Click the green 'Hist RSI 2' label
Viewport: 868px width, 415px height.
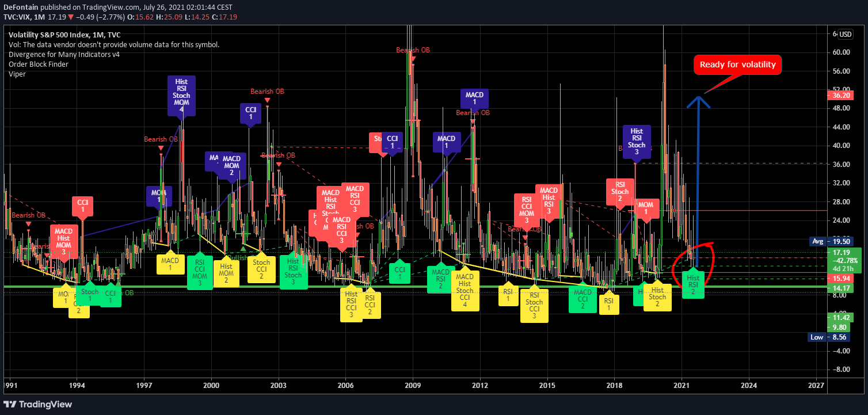[693, 284]
